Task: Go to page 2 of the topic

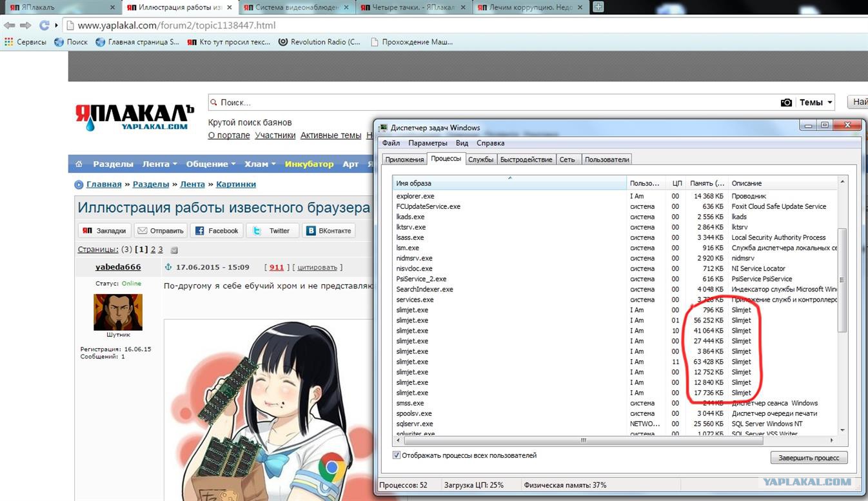Action: click(153, 250)
